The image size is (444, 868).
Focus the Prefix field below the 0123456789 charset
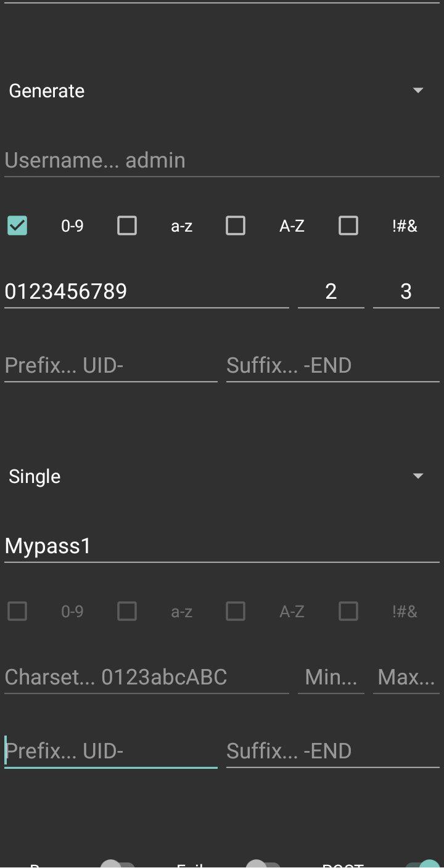(110, 366)
